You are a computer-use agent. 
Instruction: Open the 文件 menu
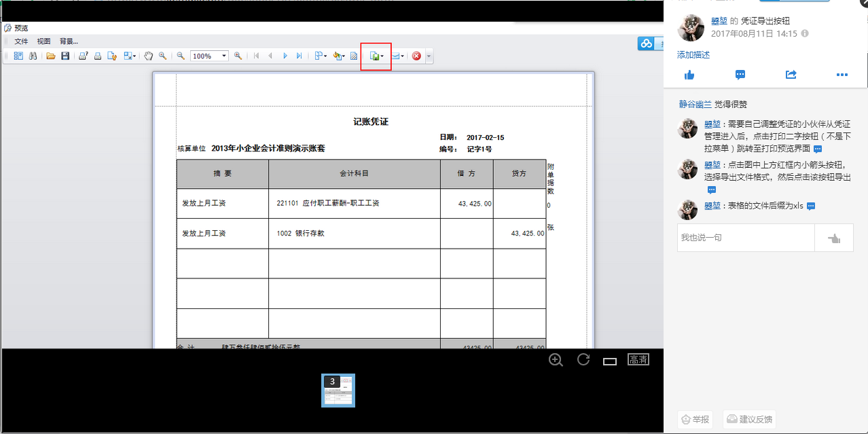pyautogui.click(x=22, y=41)
